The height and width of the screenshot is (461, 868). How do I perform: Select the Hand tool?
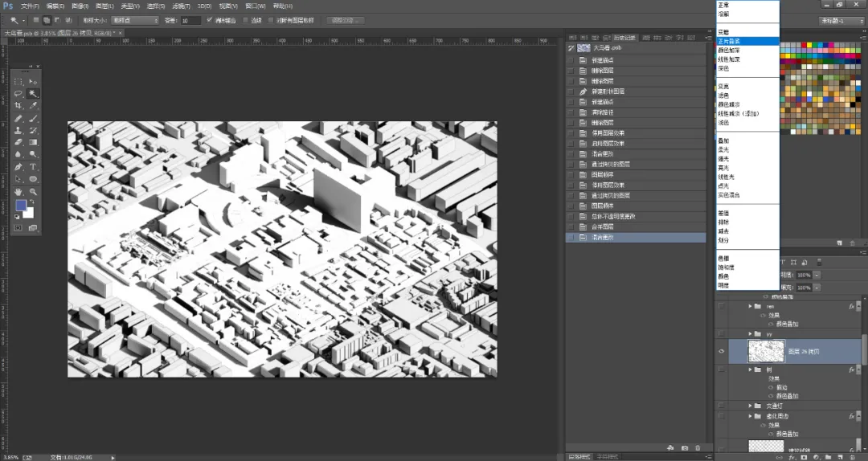click(18, 191)
